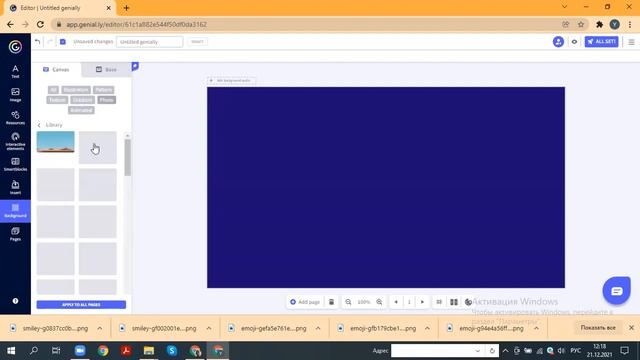Switch to the Canvas tab
640x360 pixels.
(56, 69)
